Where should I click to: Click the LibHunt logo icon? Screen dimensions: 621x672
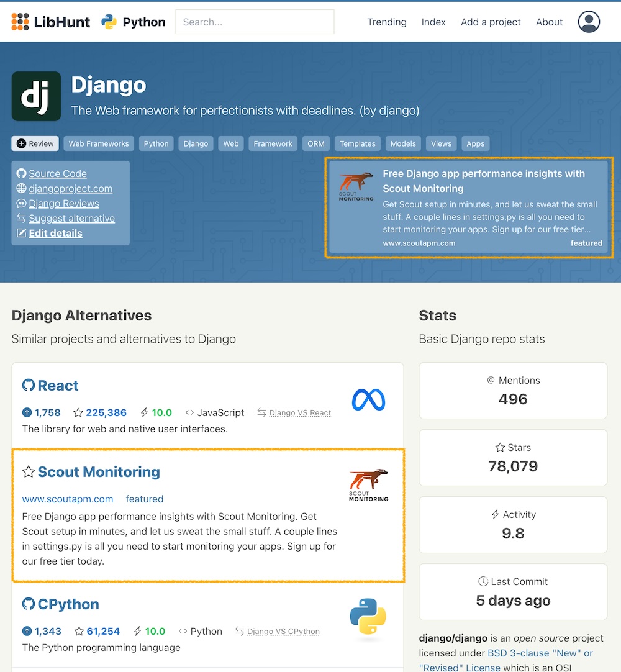click(x=20, y=22)
